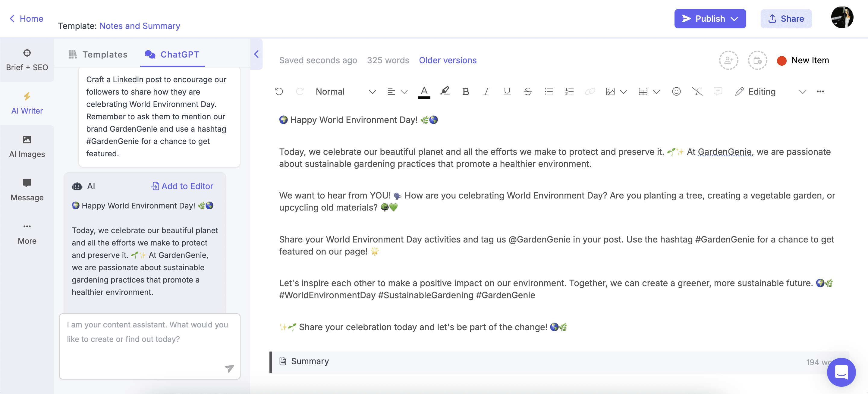Open the Notes and Summary template link
The width and height of the screenshot is (868, 394).
point(140,26)
